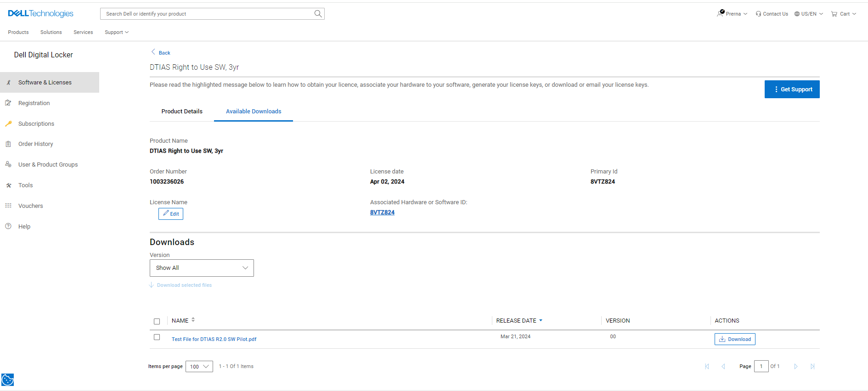The height and width of the screenshot is (391, 868).
Task: Click pencil icon in Edit button
Action: pos(166,213)
